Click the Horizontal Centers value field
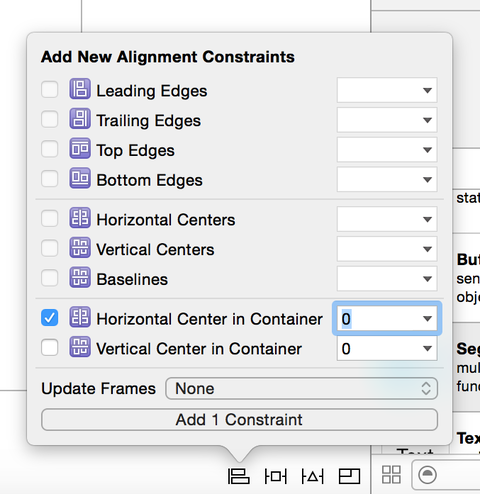The width and height of the screenshot is (480, 494). (x=387, y=219)
